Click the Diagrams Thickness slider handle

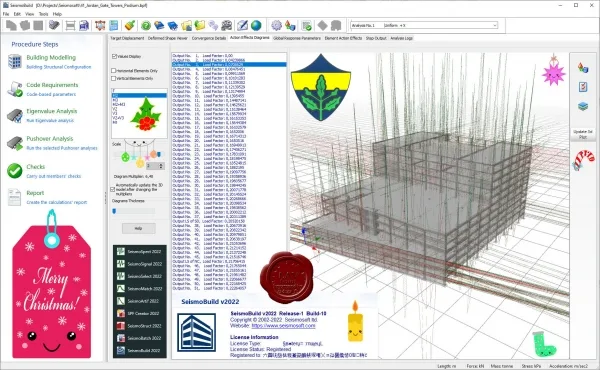(x=114, y=211)
